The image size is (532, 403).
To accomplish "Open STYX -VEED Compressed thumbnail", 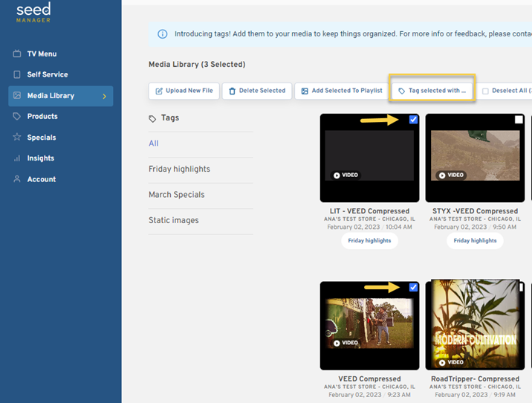I will coord(475,158).
